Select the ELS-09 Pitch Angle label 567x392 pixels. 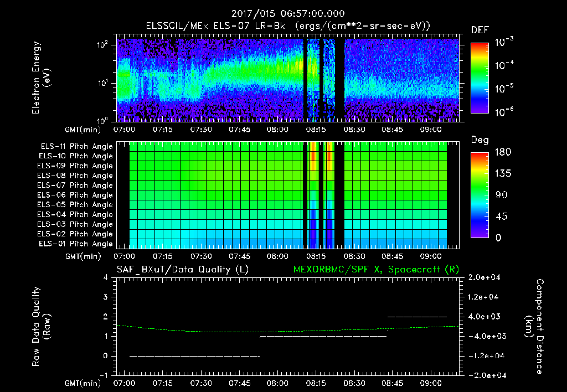click(x=75, y=166)
